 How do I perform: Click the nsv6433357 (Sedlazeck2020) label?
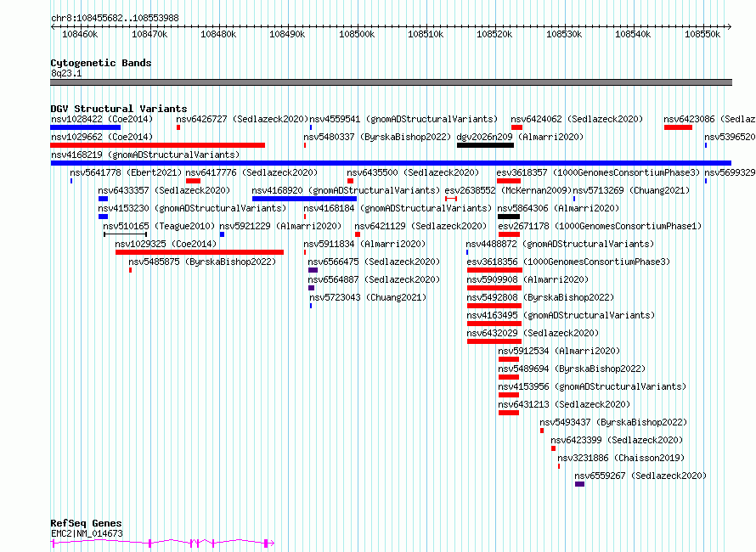[164, 190]
